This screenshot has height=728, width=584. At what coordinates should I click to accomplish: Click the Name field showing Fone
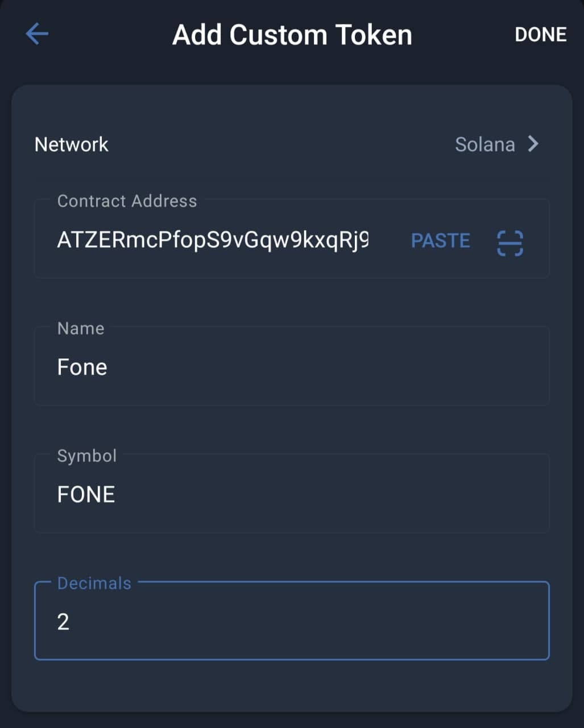[x=292, y=367]
